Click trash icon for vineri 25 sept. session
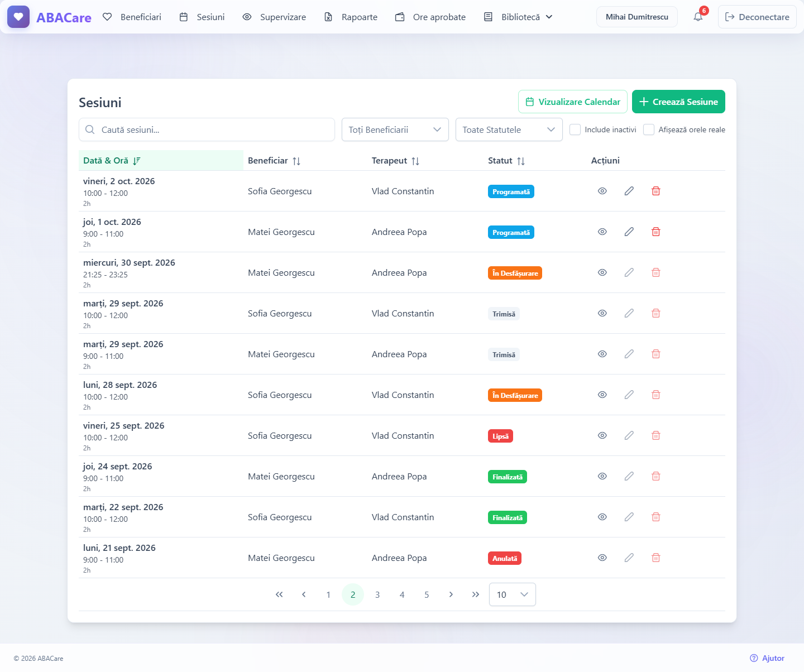The height and width of the screenshot is (672, 804). click(x=656, y=435)
